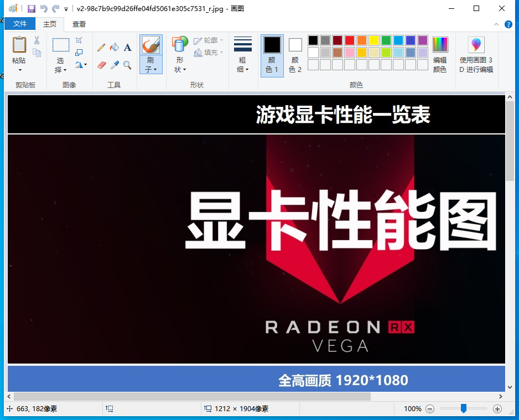Click the Cut scissors icon
519x420 pixels.
coord(37,40)
